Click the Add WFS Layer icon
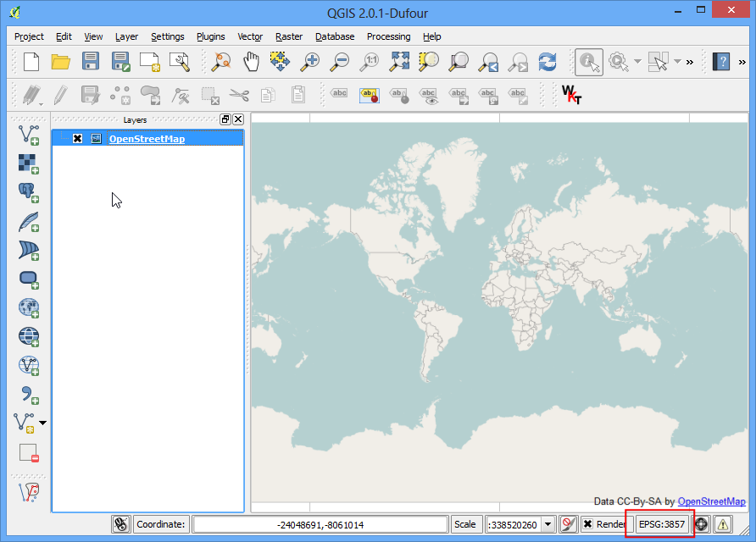This screenshot has width=756, height=542. 29,365
